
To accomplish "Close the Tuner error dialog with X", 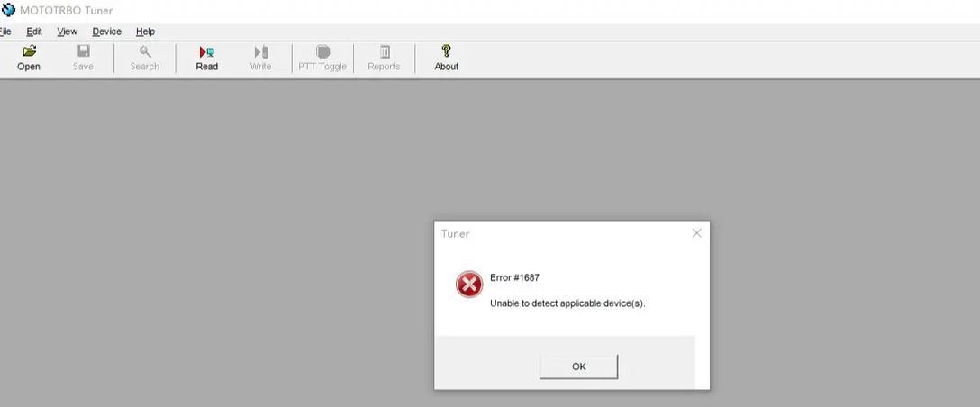I will pyautogui.click(x=697, y=233).
